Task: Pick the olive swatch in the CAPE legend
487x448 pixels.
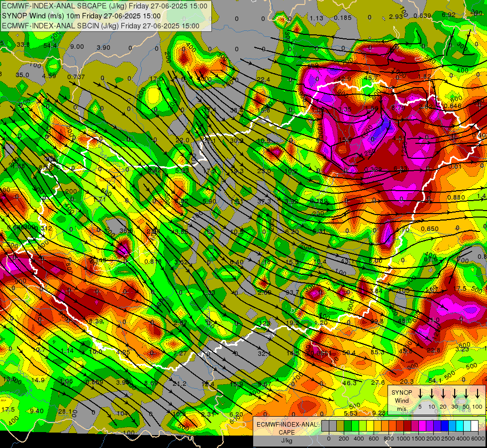Action: [x=340, y=426]
